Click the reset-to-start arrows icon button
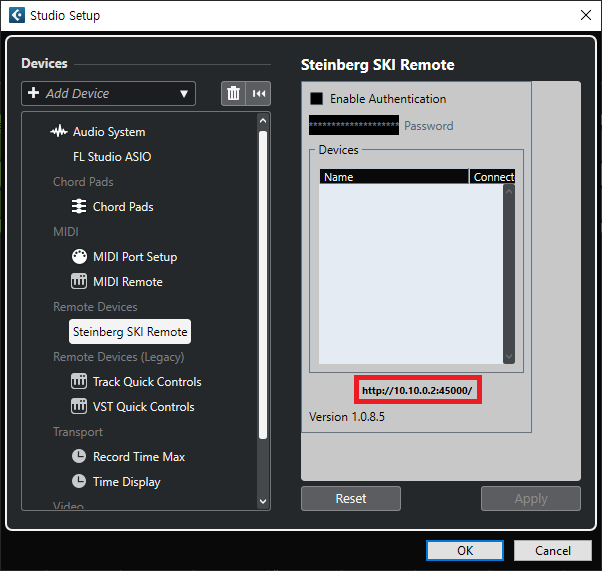The image size is (602, 571). click(258, 93)
